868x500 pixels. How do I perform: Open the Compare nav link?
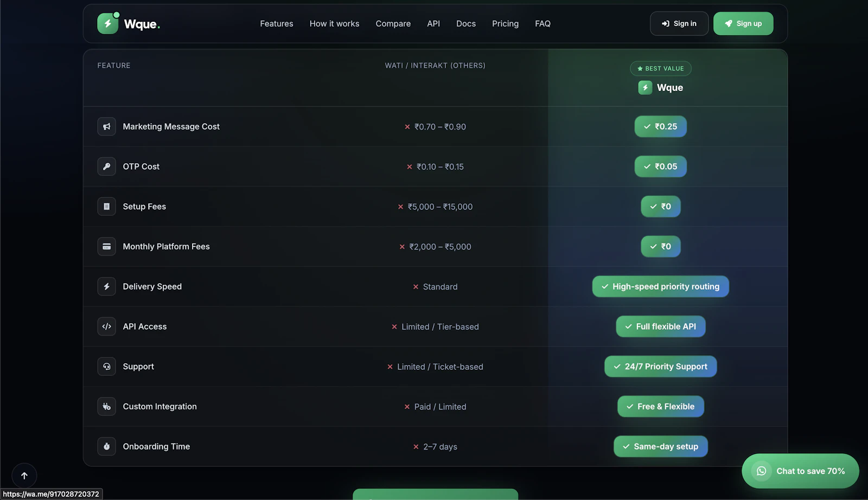pyautogui.click(x=393, y=23)
